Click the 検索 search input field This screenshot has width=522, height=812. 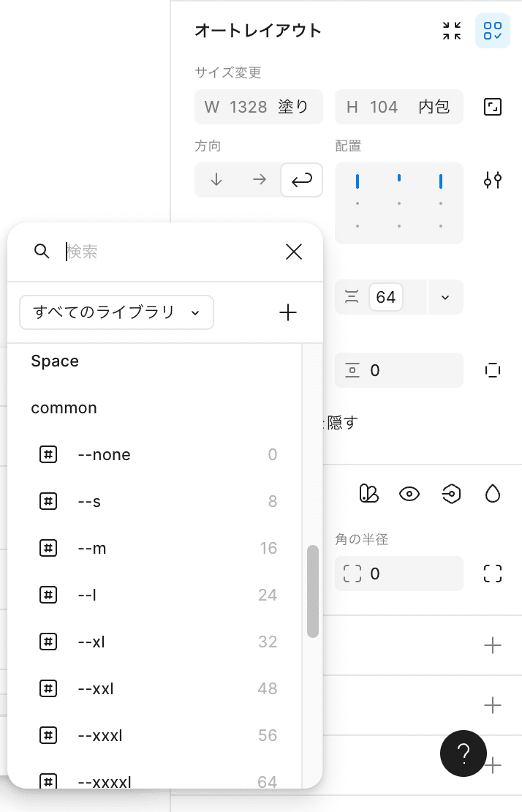[x=168, y=252]
